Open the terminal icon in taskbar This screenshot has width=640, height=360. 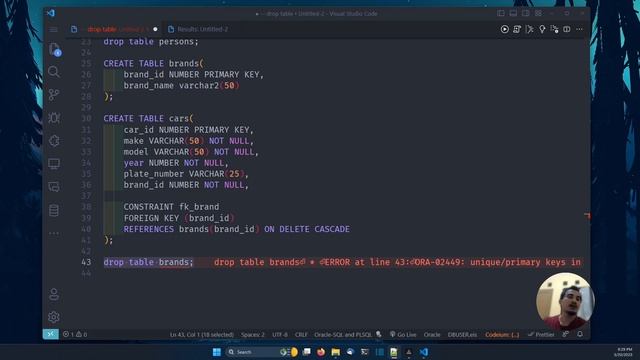pyautogui.click(x=364, y=352)
